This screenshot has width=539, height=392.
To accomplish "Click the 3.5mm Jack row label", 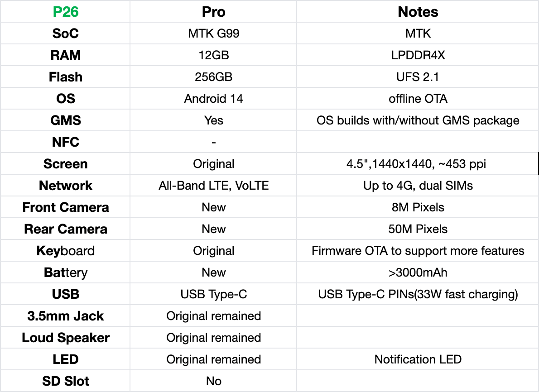I will 66,316.
